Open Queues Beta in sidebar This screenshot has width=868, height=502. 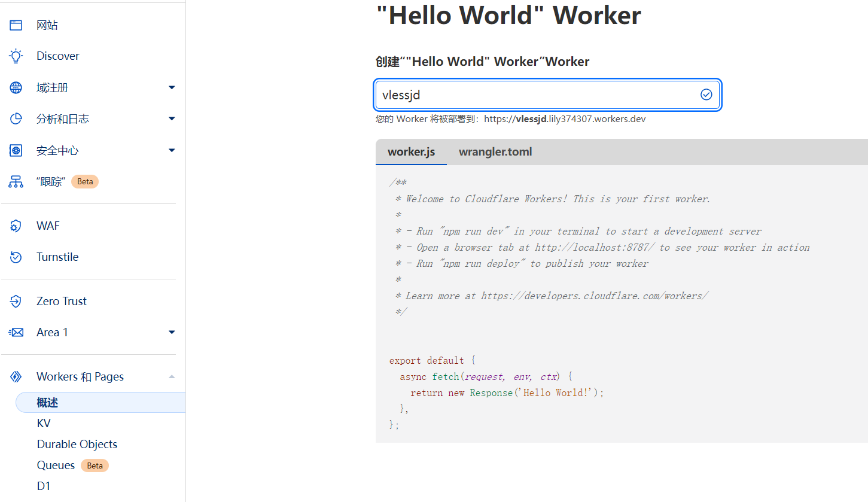click(x=56, y=466)
